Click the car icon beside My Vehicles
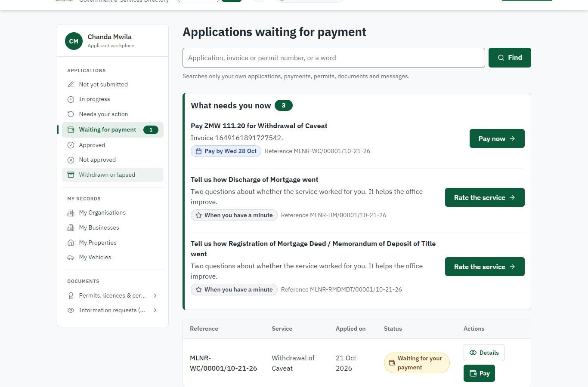This screenshot has height=387, width=588. [x=71, y=258]
